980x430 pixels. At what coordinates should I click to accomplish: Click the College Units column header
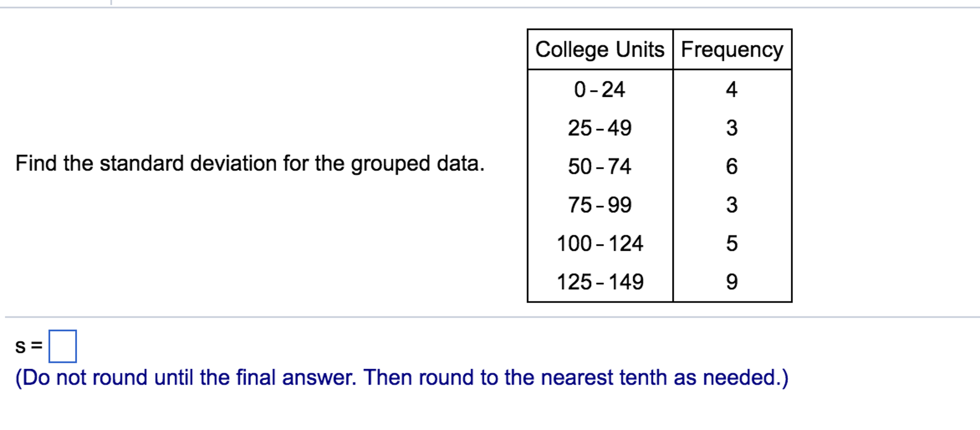click(600, 49)
